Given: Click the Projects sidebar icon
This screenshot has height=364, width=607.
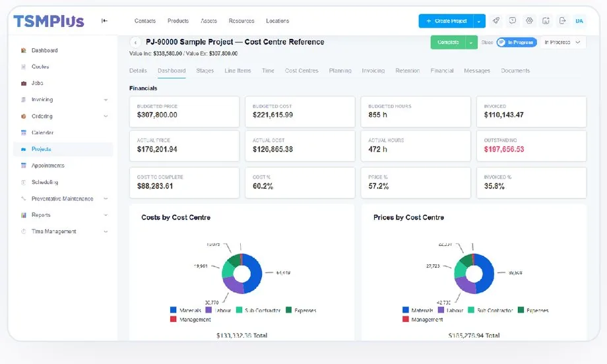Looking at the screenshot, I should 24,149.
